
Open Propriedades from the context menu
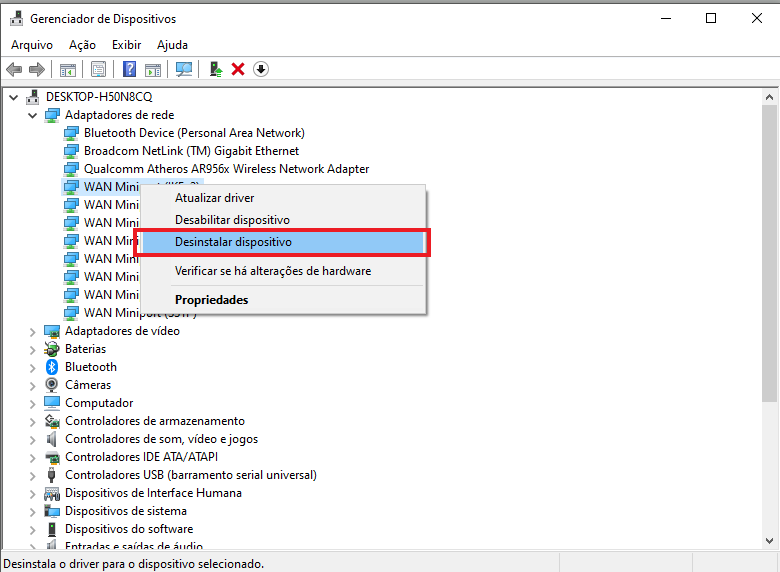(283, 300)
